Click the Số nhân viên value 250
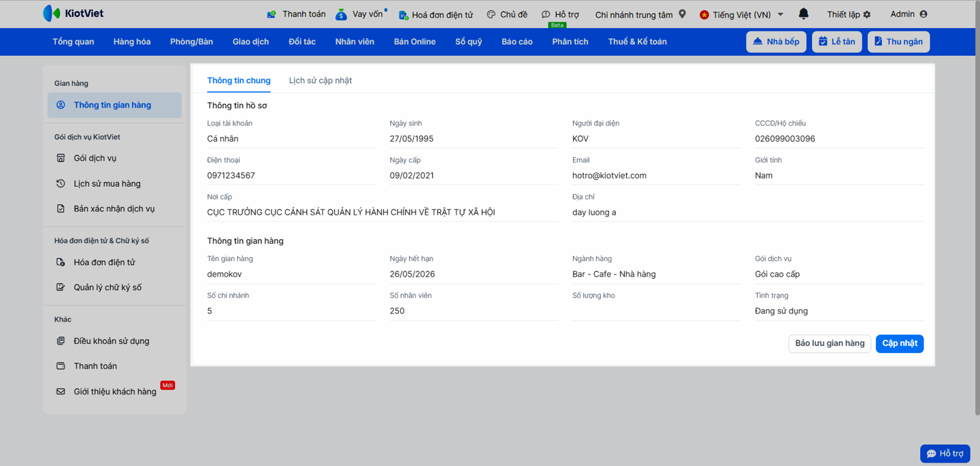This screenshot has width=980, height=466. click(397, 311)
